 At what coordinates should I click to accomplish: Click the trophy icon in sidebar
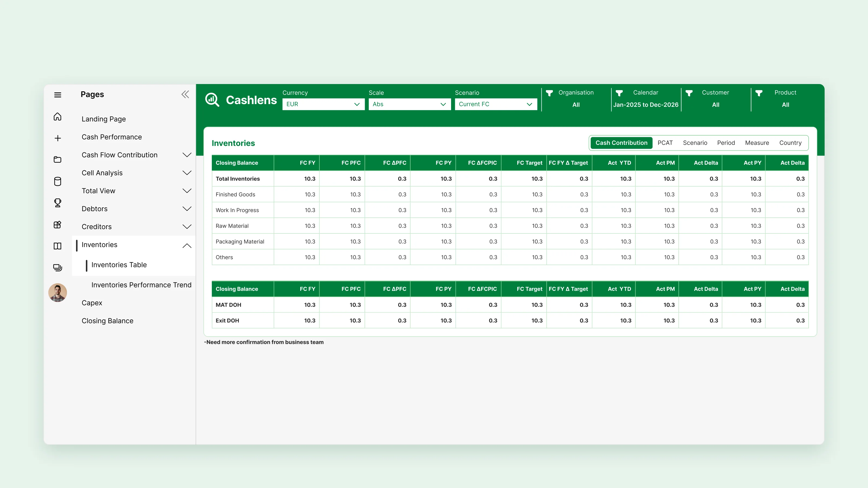[x=58, y=203]
